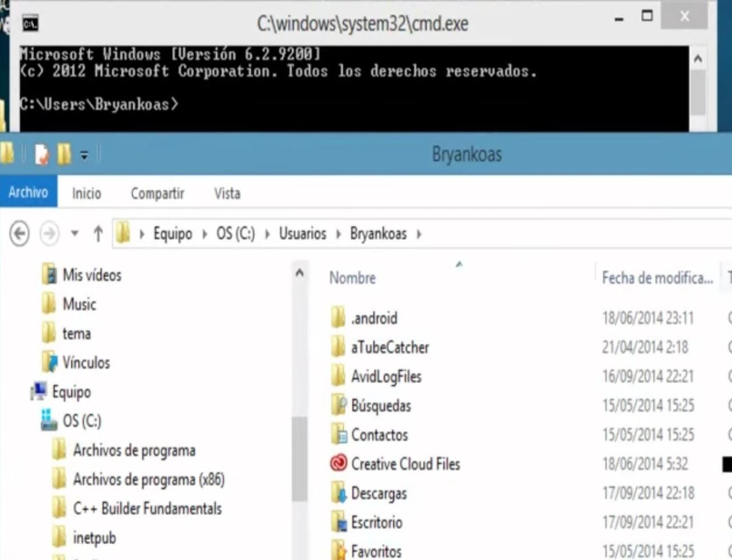This screenshot has width=732, height=560.
Task: Open the recent locations dropdown arrow
Action: pyautogui.click(x=74, y=233)
